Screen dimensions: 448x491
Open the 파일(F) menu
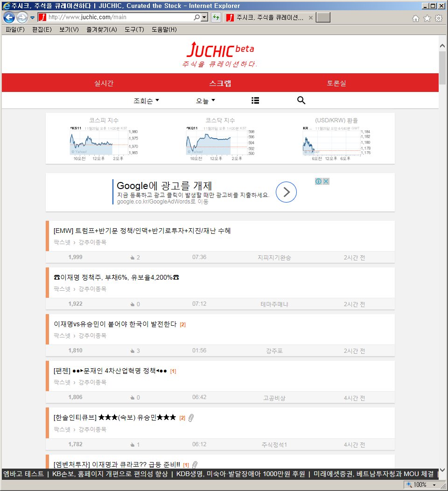point(15,29)
